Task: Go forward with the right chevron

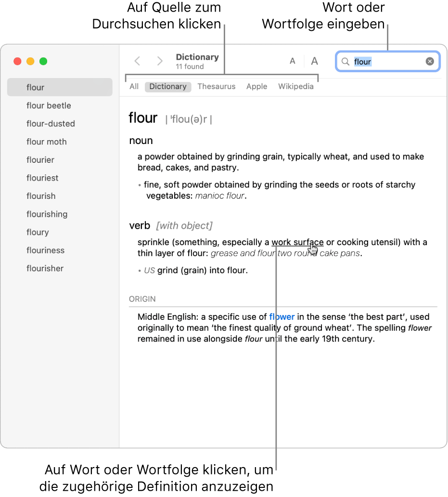Action: [160, 61]
